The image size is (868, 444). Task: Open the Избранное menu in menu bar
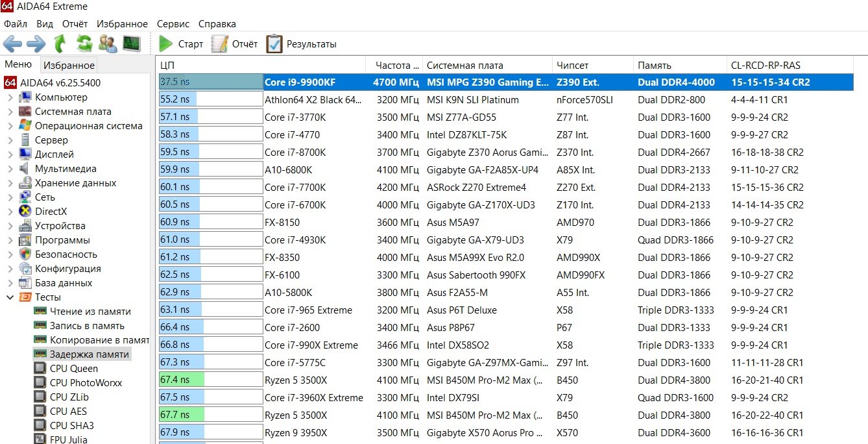coord(122,23)
